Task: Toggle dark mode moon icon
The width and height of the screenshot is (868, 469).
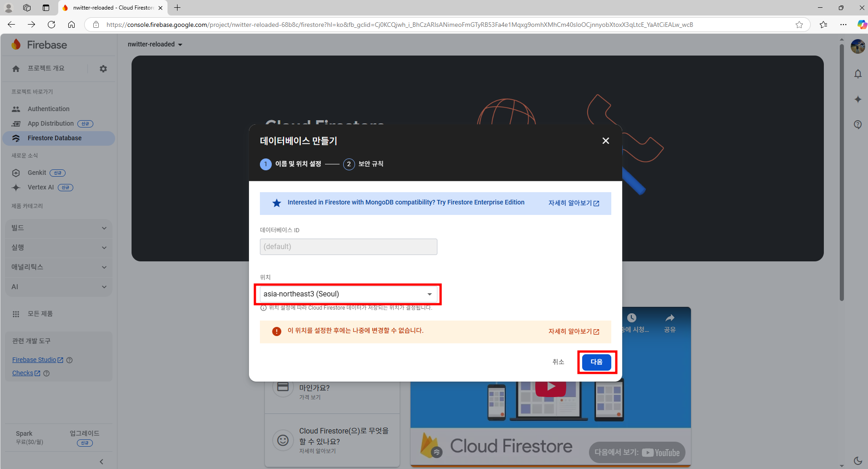Action: pos(858,460)
